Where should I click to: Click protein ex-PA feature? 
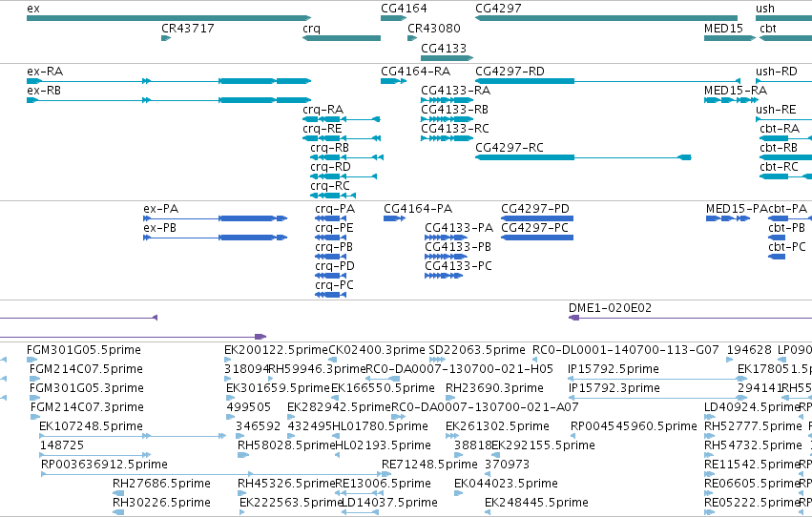pyautogui.click(x=215, y=218)
